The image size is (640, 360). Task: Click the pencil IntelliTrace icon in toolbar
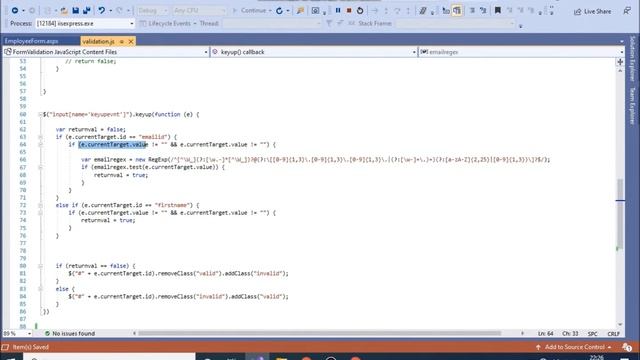click(423, 11)
